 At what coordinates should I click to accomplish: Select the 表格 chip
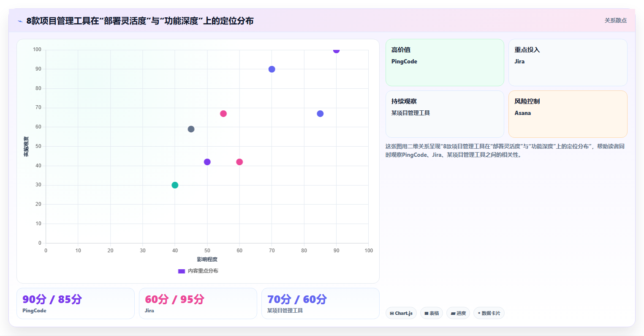pos(432,313)
